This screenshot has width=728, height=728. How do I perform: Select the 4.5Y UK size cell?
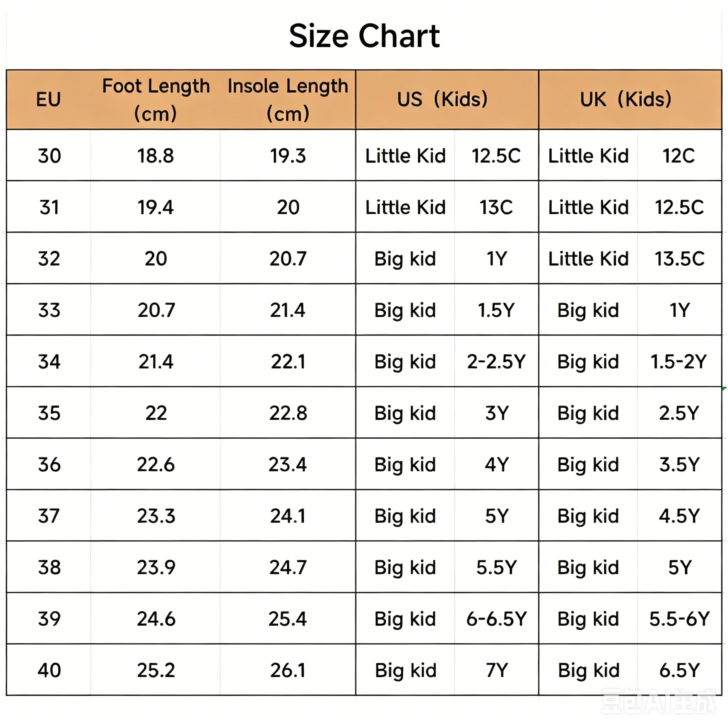pos(679,516)
